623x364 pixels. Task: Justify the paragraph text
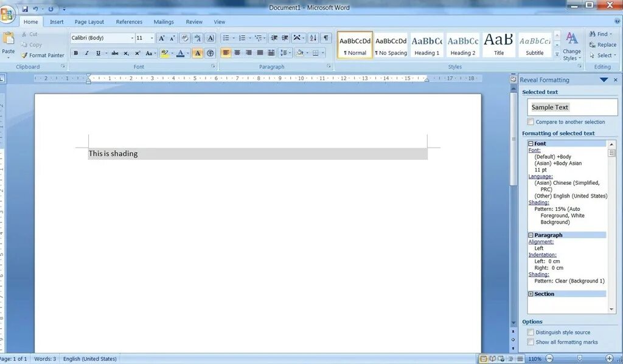pos(260,53)
